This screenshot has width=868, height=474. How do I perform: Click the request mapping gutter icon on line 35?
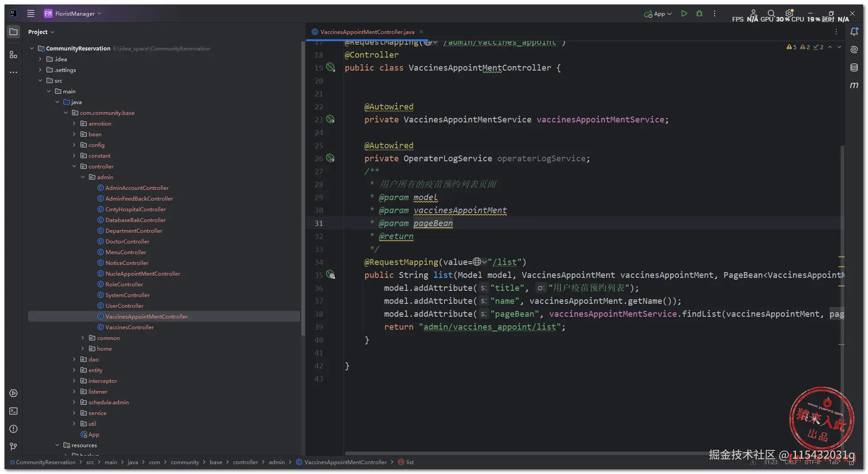pos(330,275)
